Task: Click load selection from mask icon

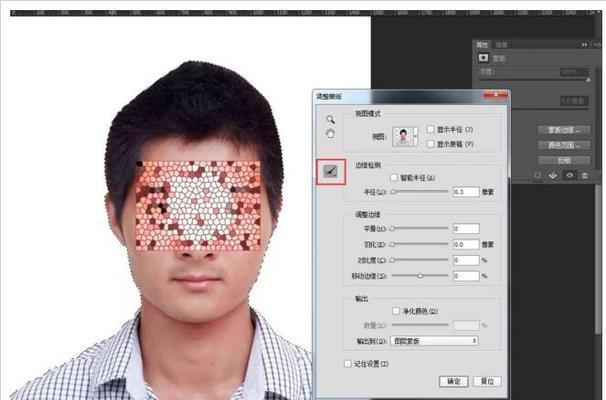Action: coord(538,175)
